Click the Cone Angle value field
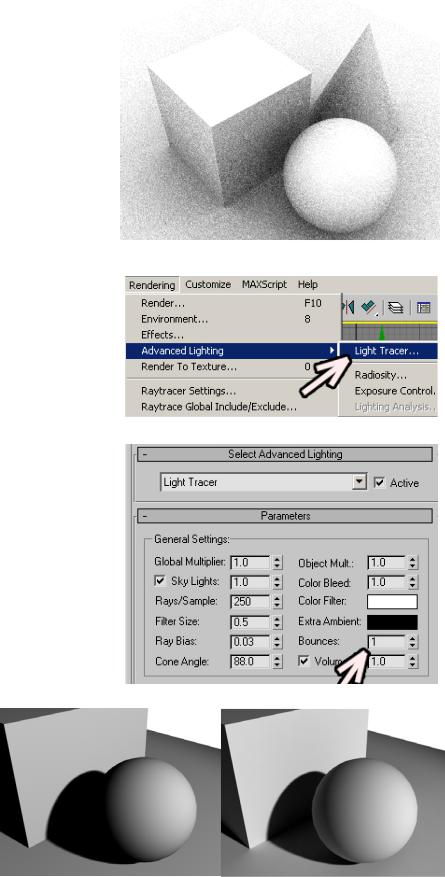 tap(250, 662)
